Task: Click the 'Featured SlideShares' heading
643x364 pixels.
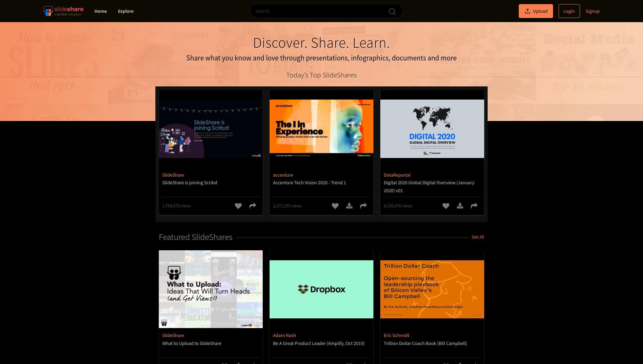Action: [x=196, y=237]
